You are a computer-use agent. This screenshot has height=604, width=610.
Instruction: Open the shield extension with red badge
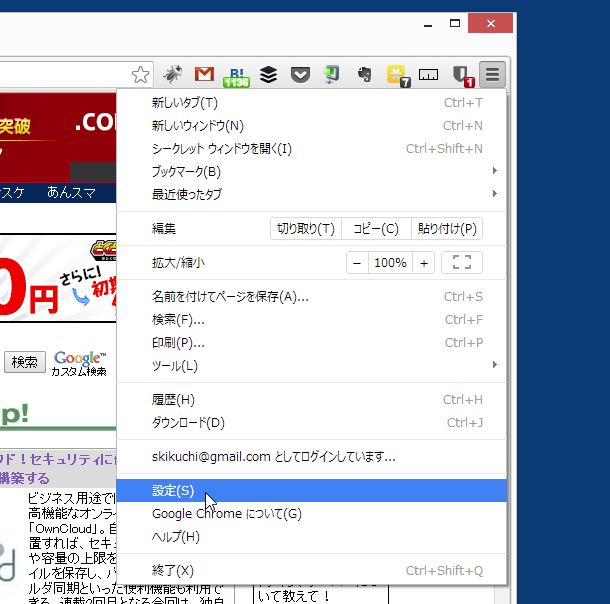click(x=463, y=76)
